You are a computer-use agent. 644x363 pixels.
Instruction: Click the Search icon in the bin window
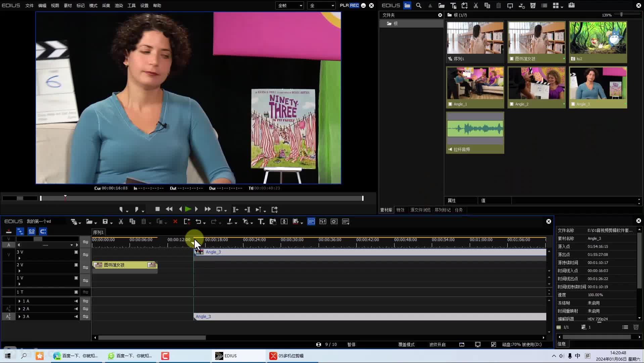pyautogui.click(x=419, y=5)
